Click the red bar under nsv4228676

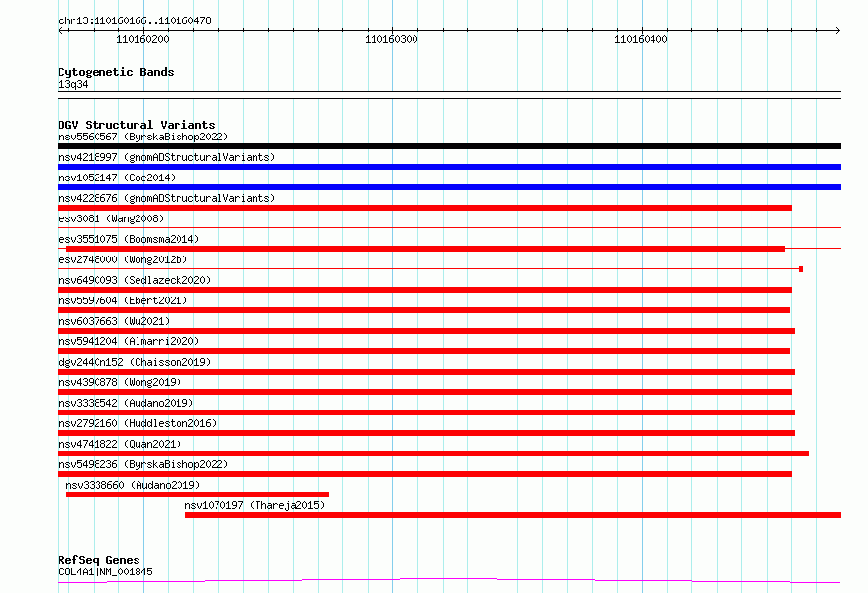[424, 208]
